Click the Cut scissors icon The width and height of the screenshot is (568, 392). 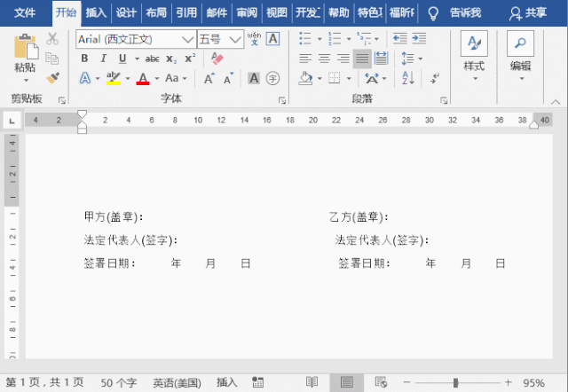tap(52, 39)
